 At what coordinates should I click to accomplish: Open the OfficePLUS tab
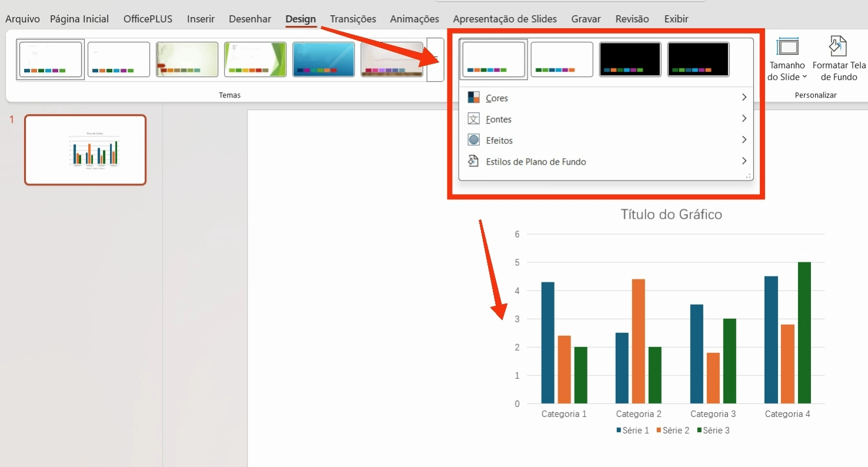[148, 19]
